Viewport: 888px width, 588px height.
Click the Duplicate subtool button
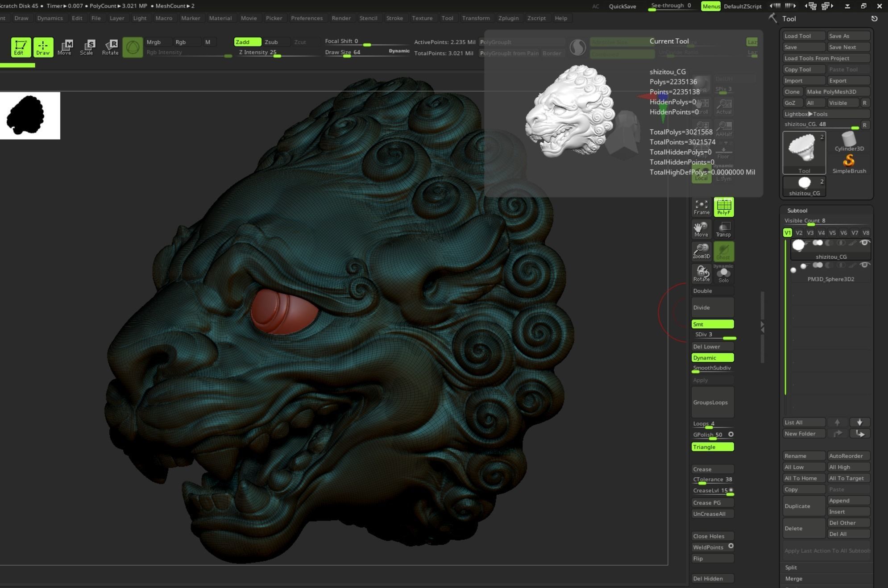(804, 506)
